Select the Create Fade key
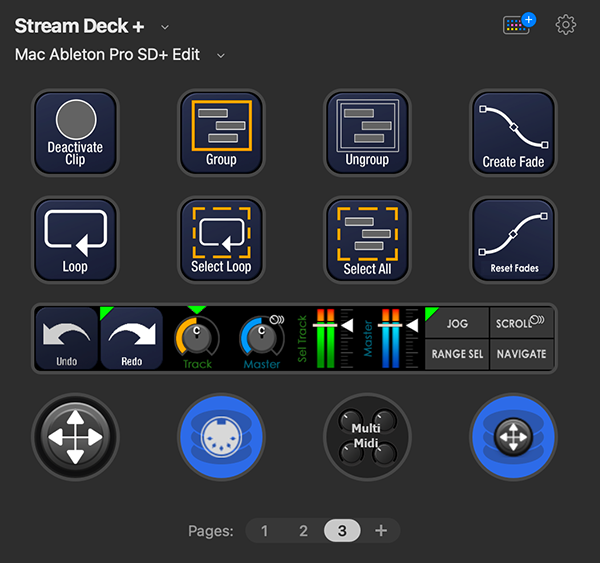The width and height of the screenshot is (600, 563). point(513,132)
